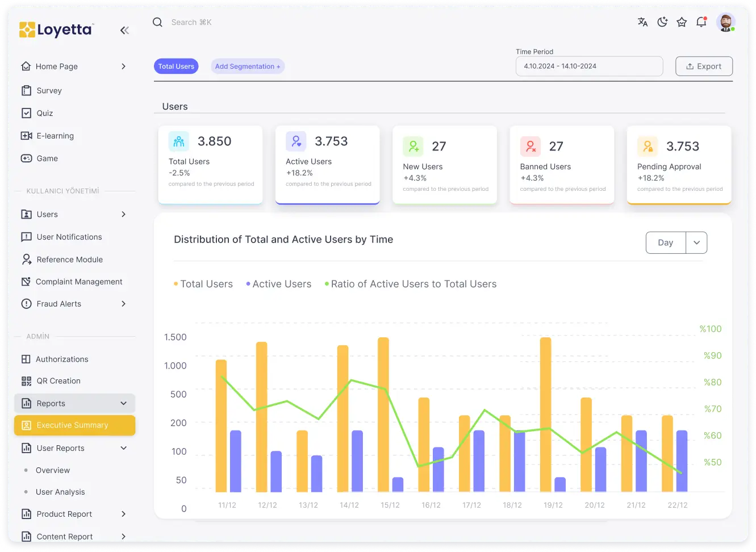756x552 pixels.
Task: Open Executive Summary menu item
Action: pyautogui.click(x=75, y=425)
